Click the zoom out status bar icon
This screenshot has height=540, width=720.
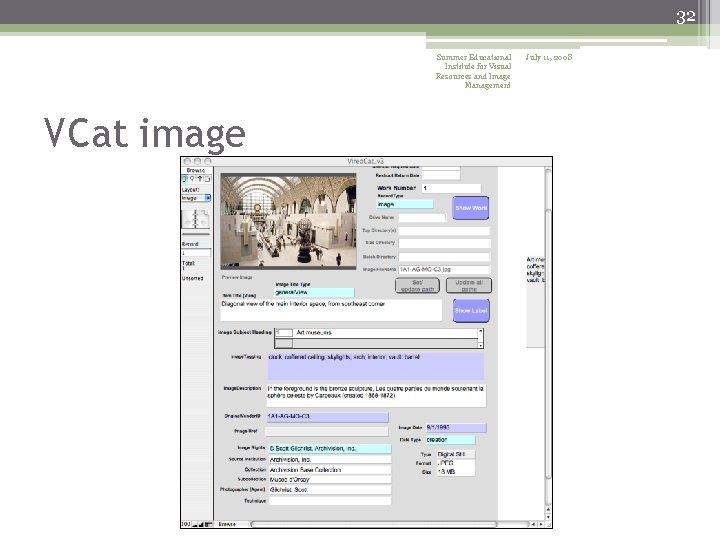[x=194, y=524]
